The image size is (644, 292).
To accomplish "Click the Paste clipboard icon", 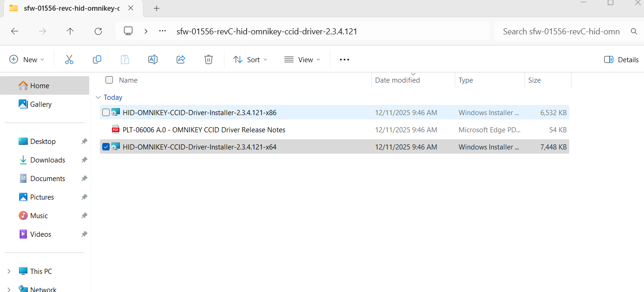I will click(x=125, y=59).
